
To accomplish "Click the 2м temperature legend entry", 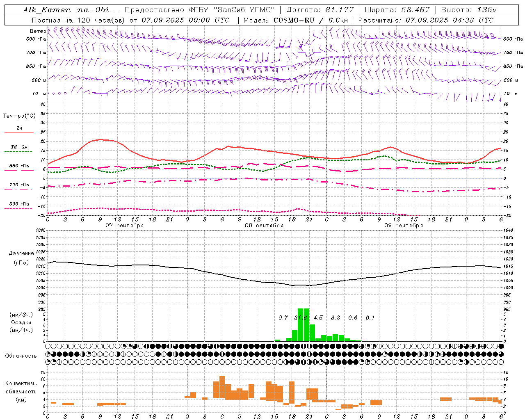I will 19,128.
